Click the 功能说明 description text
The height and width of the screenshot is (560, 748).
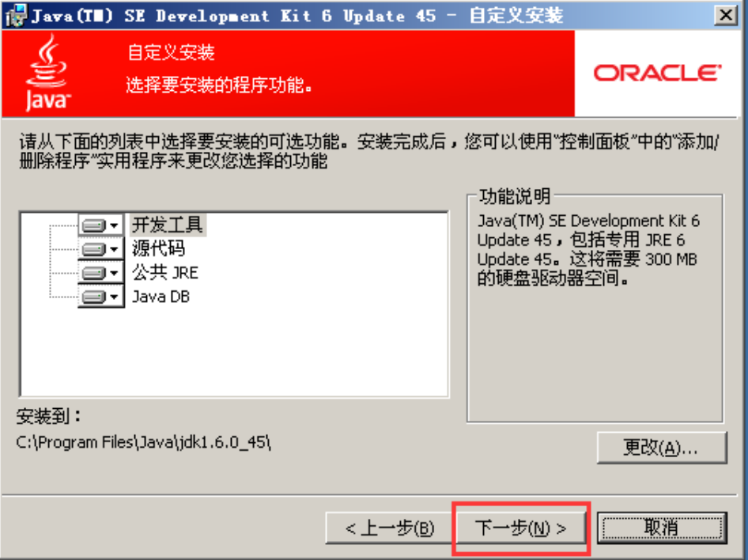(x=588, y=249)
